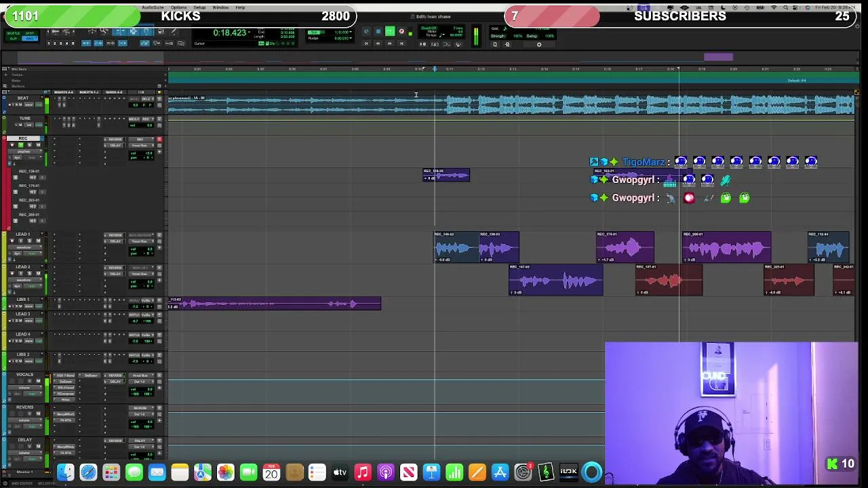The width and height of the screenshot is (868, 488).
Task: Click REC track volume value field
Action: click(141, 153)
